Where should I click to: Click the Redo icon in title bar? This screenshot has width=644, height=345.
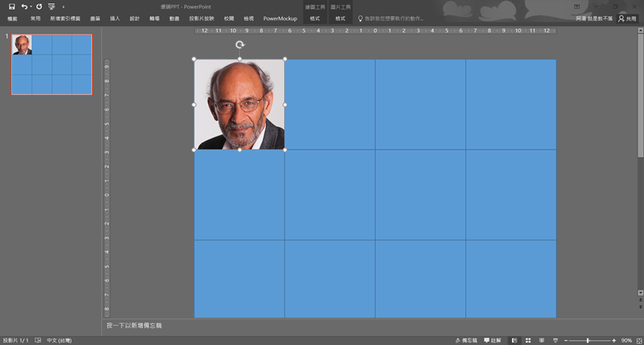click(39, 6)
